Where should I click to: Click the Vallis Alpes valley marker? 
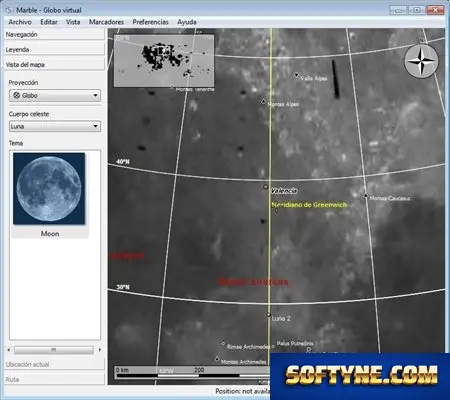[x=296, y=76]
